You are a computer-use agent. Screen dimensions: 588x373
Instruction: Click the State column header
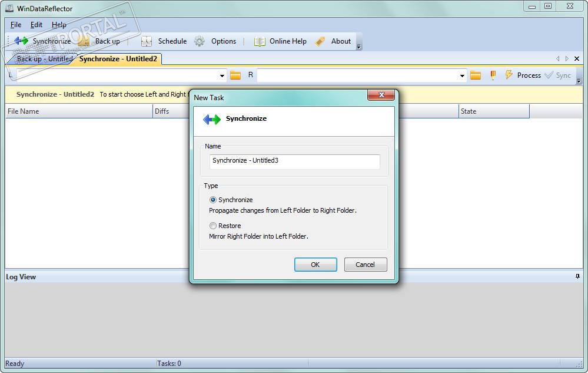(x=494, y=111)
